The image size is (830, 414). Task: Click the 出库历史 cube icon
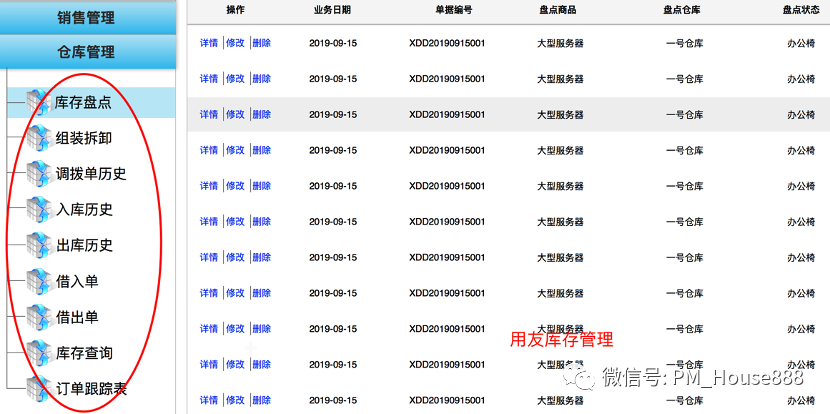(x=38, y=246)
